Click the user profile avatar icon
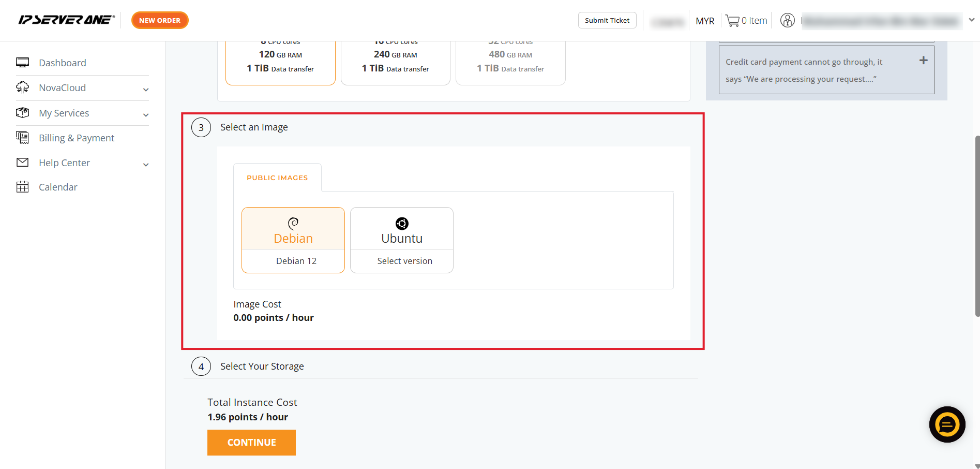This screenshot has height=469, width=980. coord(787,21)
